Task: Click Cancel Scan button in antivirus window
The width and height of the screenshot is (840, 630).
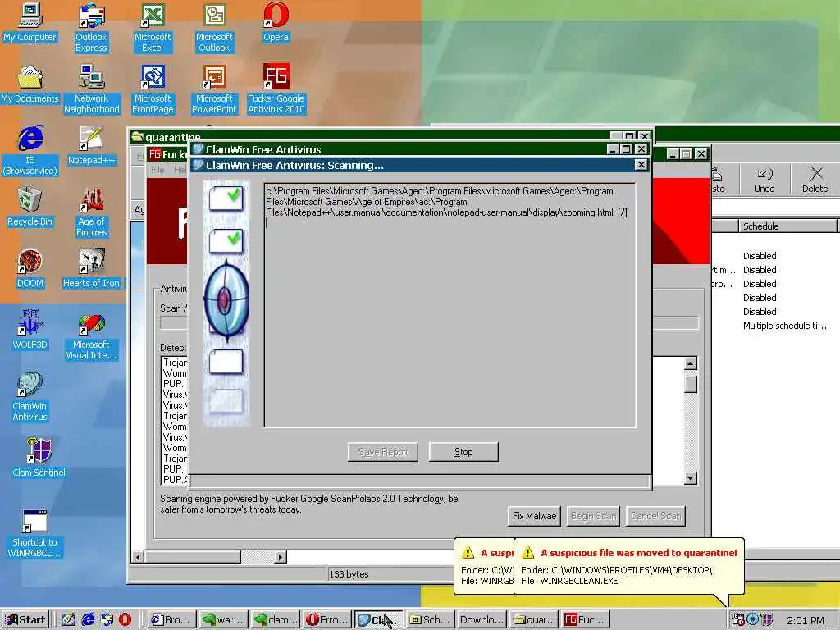Action: tap(655, 516)
